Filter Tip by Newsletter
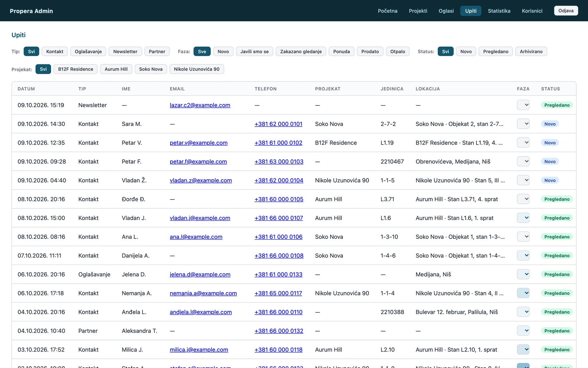Screen dimensions: 588x368 click(x=125, y=52)
